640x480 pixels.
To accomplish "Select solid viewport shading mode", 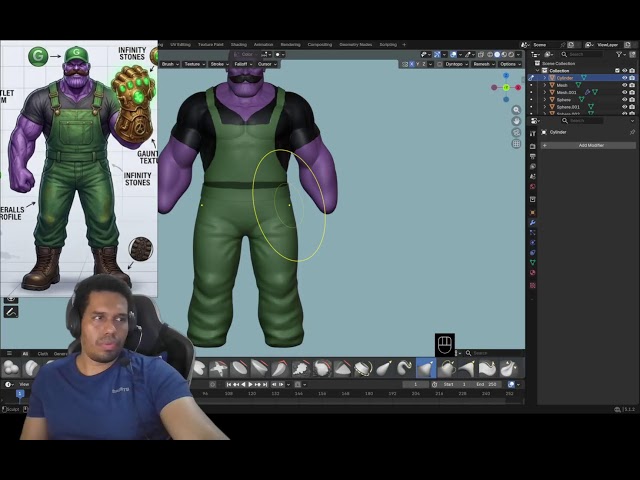I will [497, 54].
